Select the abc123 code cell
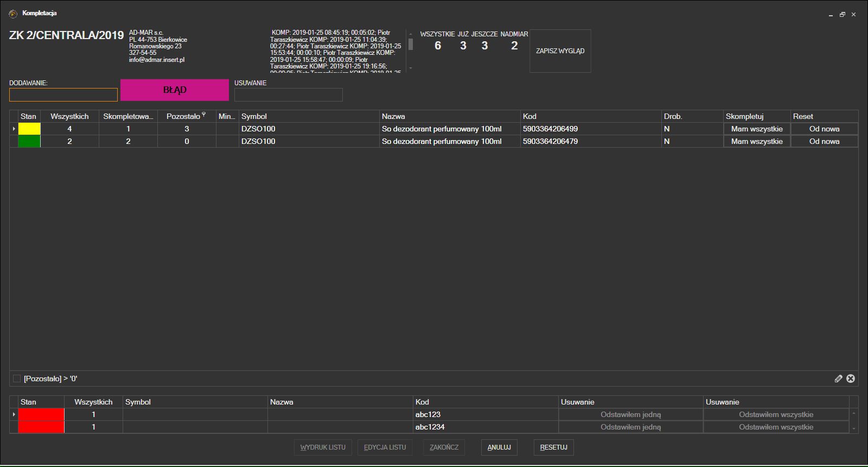 coord(486,414)
